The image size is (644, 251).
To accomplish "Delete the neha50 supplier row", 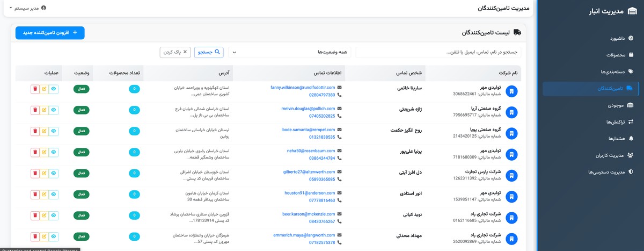I will tap(35, 152).
